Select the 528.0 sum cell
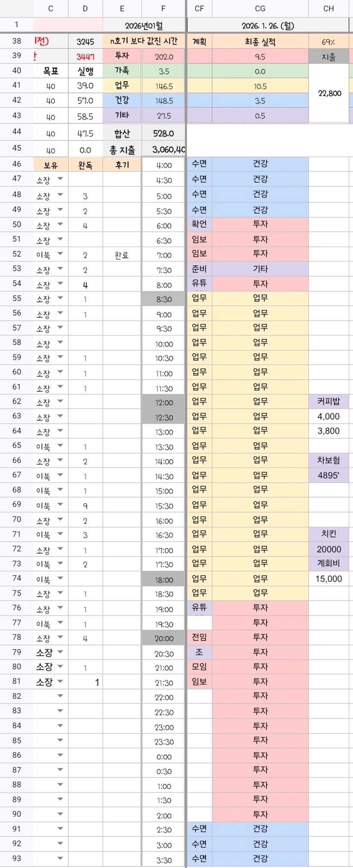The image size is (353, 868). click(163, 133)
